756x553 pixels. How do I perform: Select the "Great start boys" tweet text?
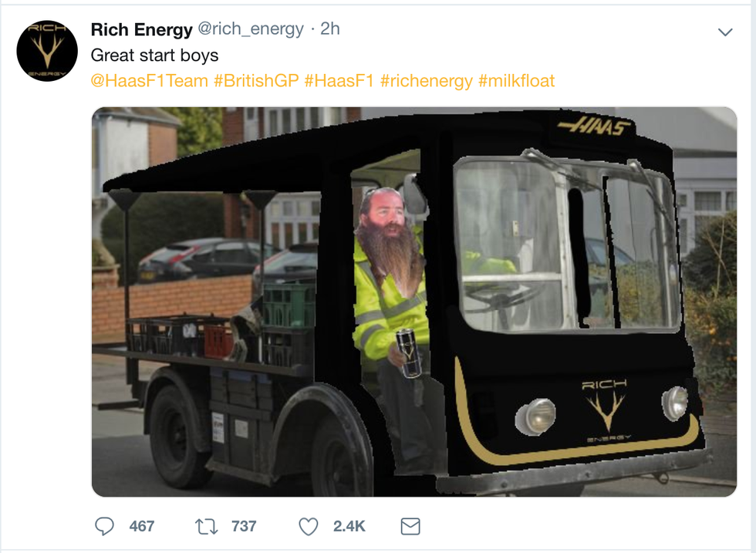click(x=155, y=56)
